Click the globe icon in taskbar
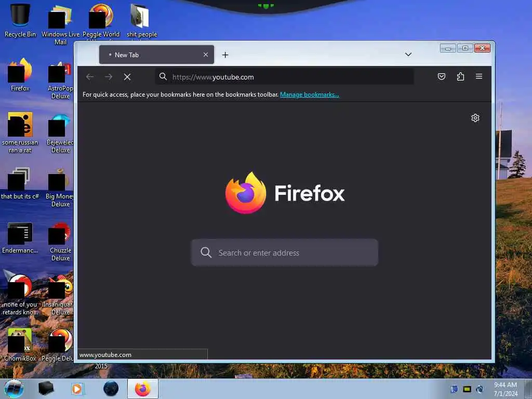The image size is (532, 399). [111, 389]
